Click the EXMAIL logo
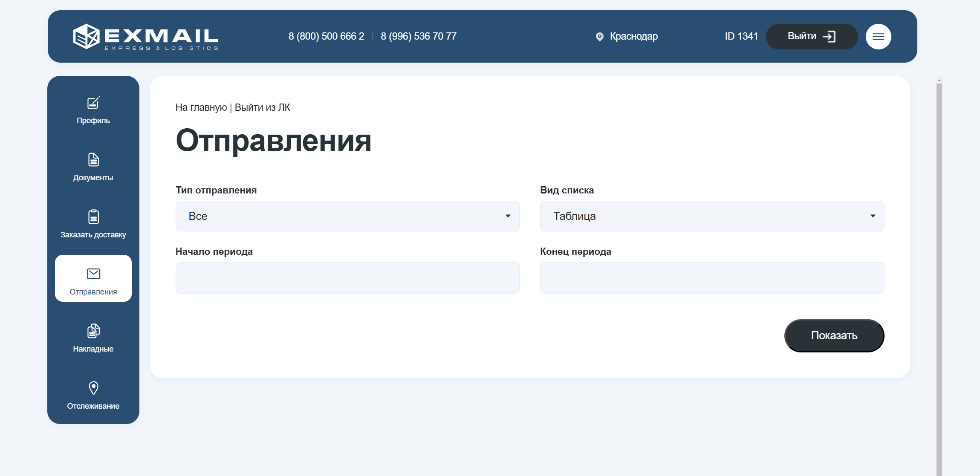Screen dimensions: 980x476 (x=145, y=37)
